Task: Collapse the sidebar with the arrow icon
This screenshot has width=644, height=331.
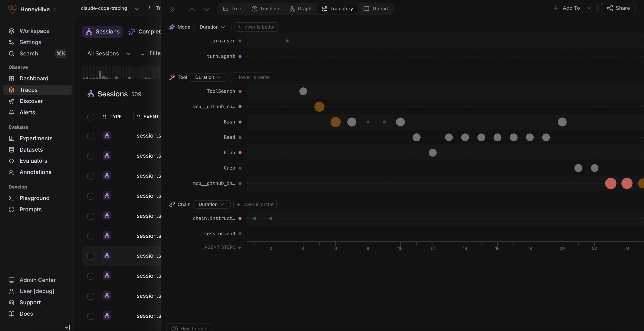Action: point(67,327)
